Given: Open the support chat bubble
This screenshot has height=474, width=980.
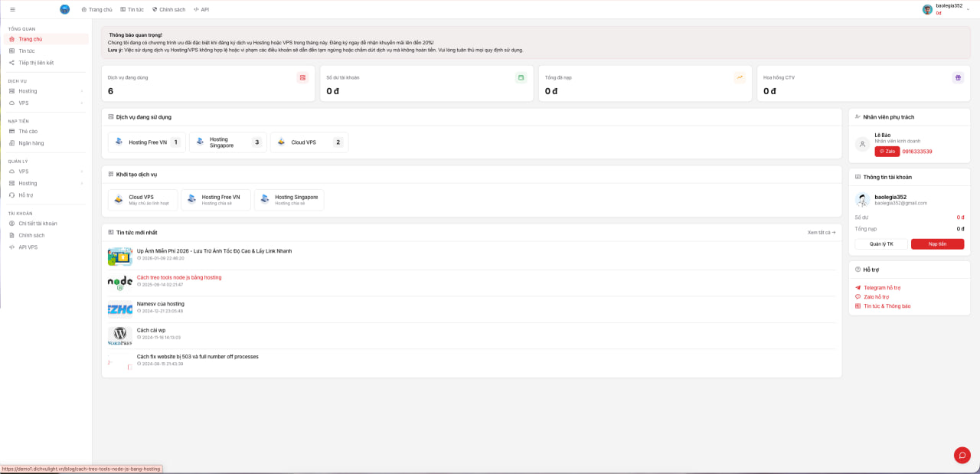Looking at the screenshot, I should [x=962, y=455].
